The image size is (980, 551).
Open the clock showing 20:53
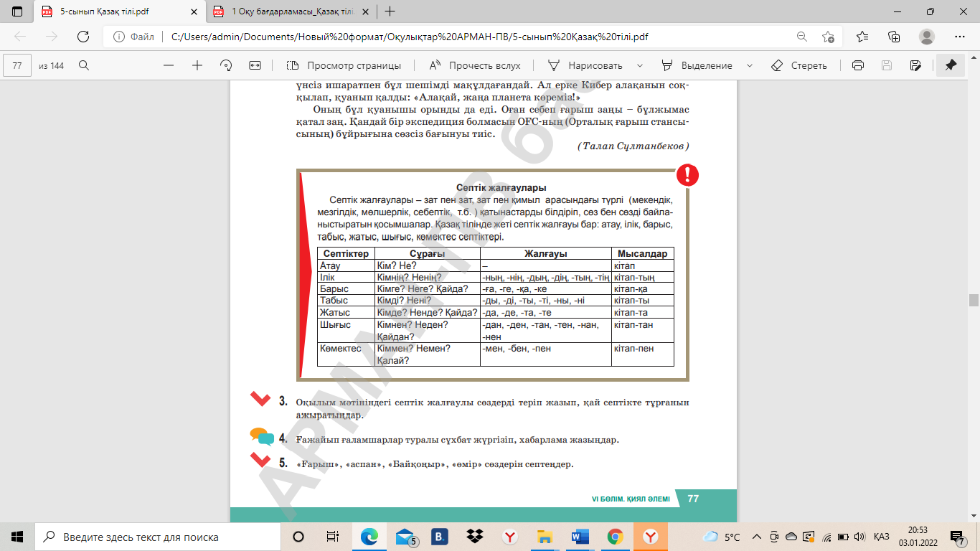click(918, 537)
